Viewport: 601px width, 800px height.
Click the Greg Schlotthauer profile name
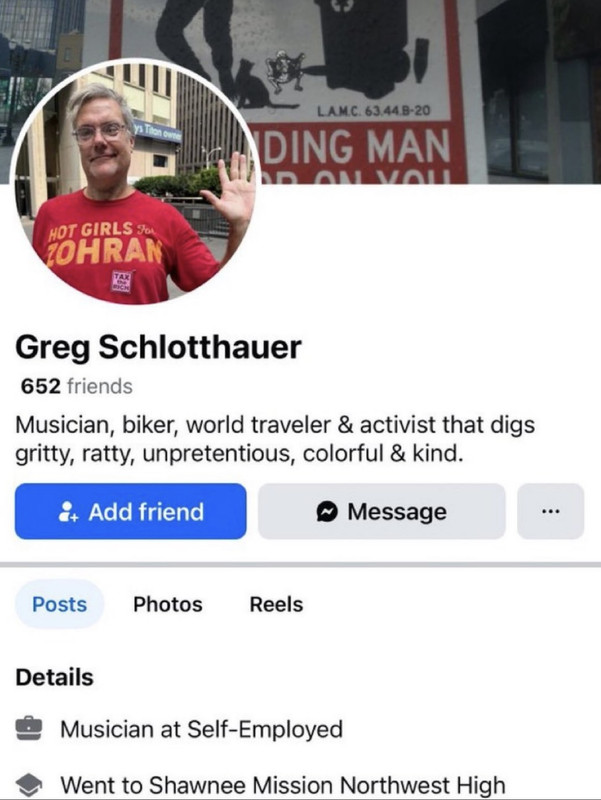158,347
